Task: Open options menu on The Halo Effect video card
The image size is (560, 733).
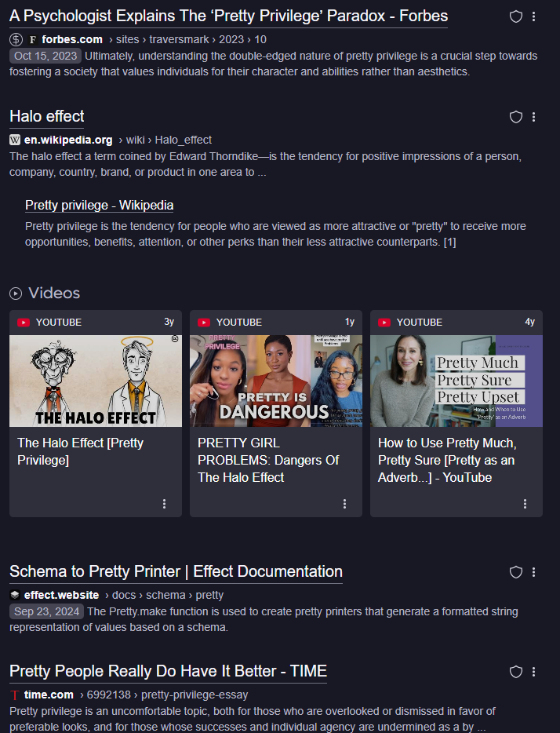Action: point(164,504)
